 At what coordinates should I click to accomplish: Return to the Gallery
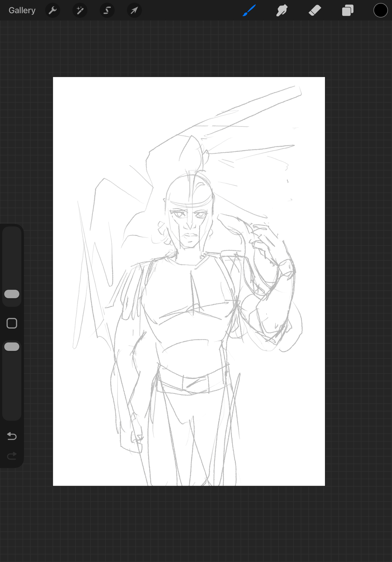coord(22,10)
